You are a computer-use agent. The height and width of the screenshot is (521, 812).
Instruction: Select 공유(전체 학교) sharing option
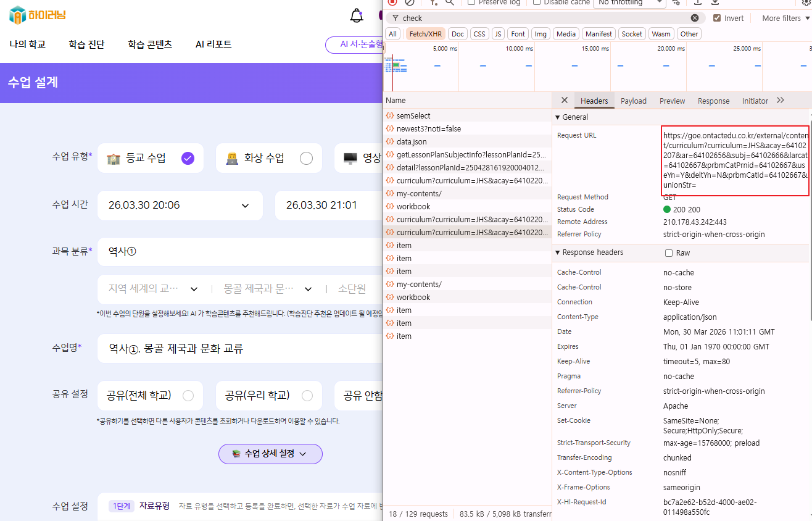(x=188, y=396)
